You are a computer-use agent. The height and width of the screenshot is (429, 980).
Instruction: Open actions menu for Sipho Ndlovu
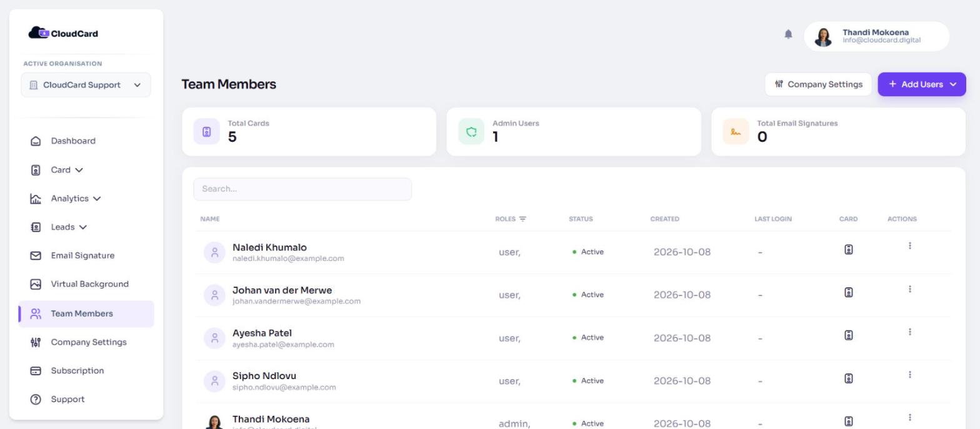point(909,375)
